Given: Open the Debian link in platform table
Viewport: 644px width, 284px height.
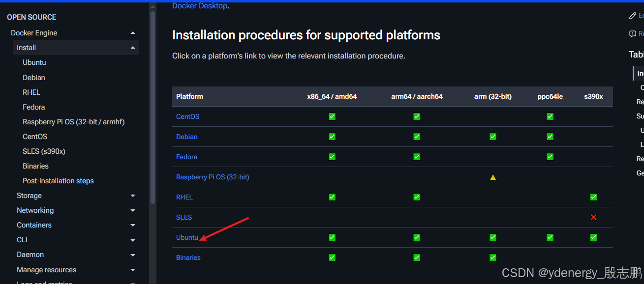Looking at the screenshot, I should (x=186, y=137).
